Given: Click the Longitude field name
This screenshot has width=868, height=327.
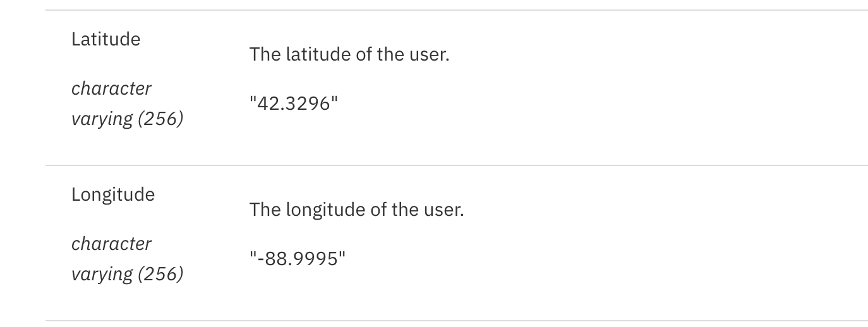Looking at the screenshot, I should coord(112,194).
